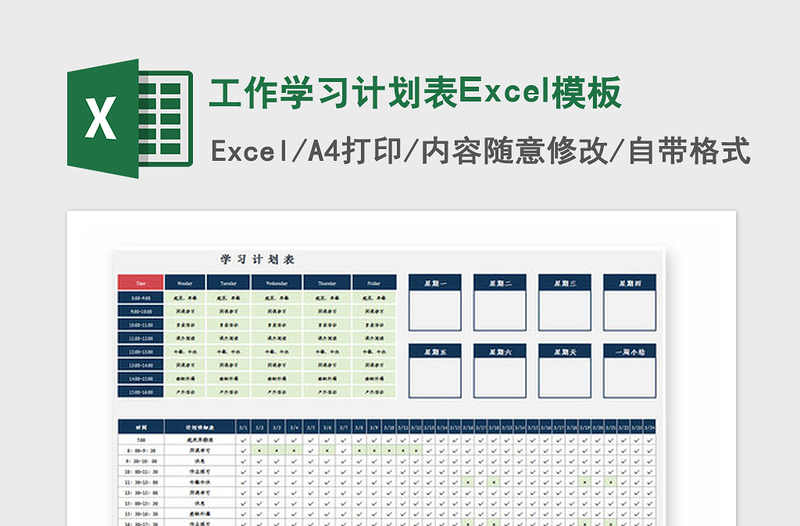The image size is (800, 526).
Task: Click the 星期五 note box
Action: tap(435, 371)
